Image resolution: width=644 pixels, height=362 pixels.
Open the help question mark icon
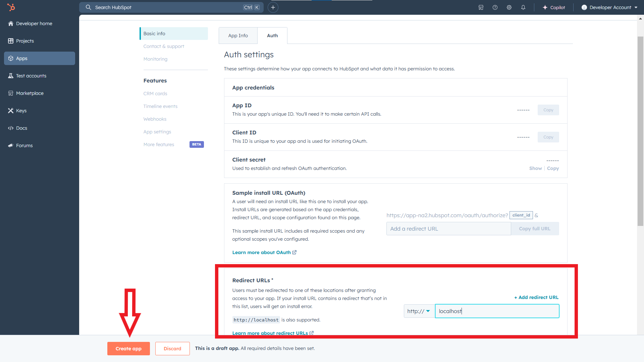[x=495, y=7]
